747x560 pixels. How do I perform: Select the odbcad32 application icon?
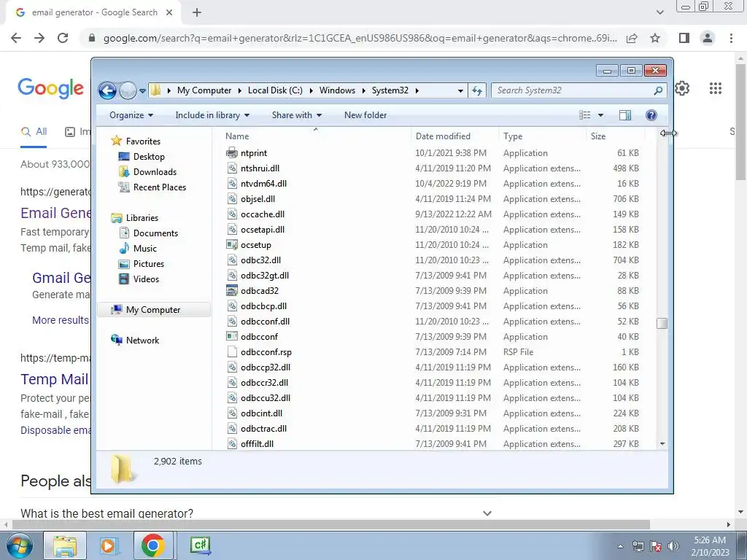232,290
